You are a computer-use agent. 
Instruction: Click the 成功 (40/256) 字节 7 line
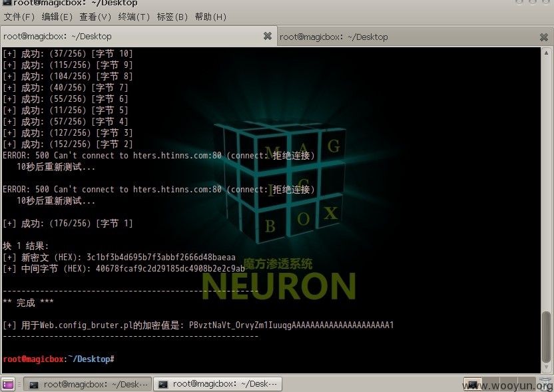(65, 88)
